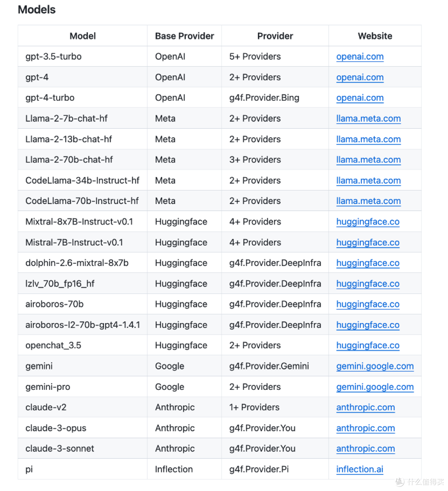The height and width of the screenshot is (491, 448).
Task: Follow llama.meta.com link for Llama-2-7b-chat-hf
Action: coord(368,119)
